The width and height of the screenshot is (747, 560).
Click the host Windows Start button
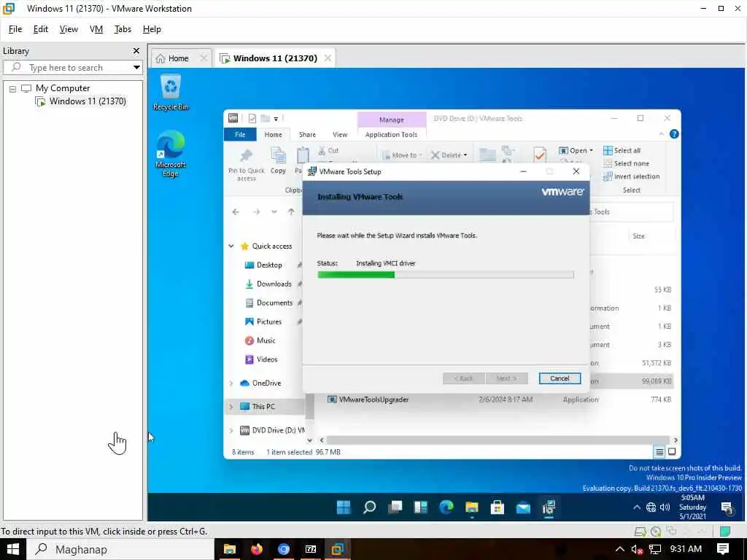[12, 550]
